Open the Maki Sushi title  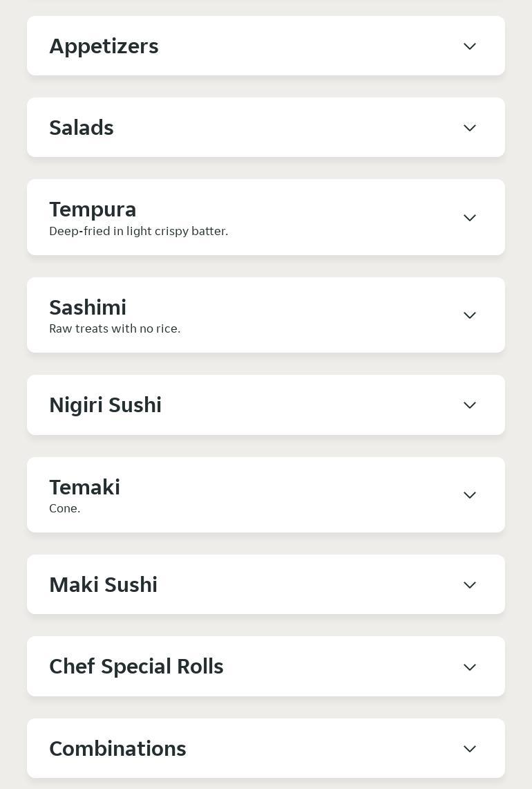coord(104,585)
